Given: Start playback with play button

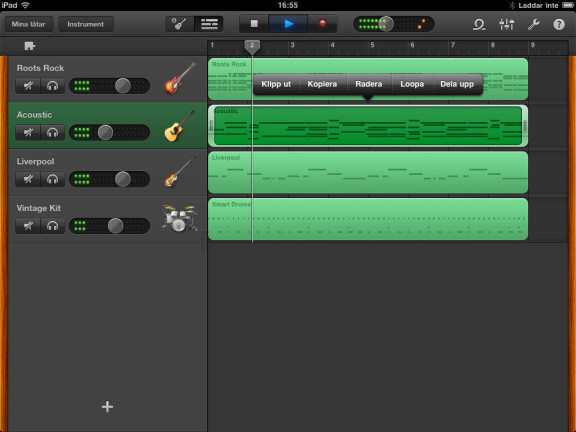Looking at the screenshot, I should [x=288, y=24].
